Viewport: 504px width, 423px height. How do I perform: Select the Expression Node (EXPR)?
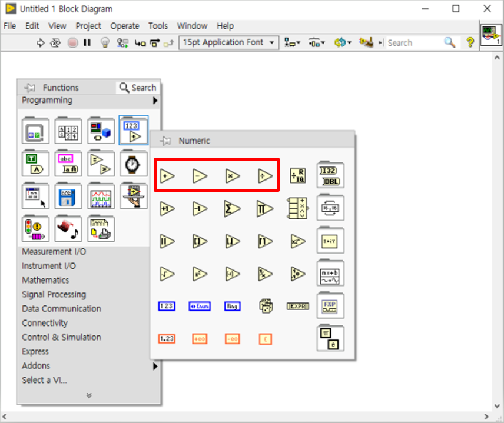[298, 307]
